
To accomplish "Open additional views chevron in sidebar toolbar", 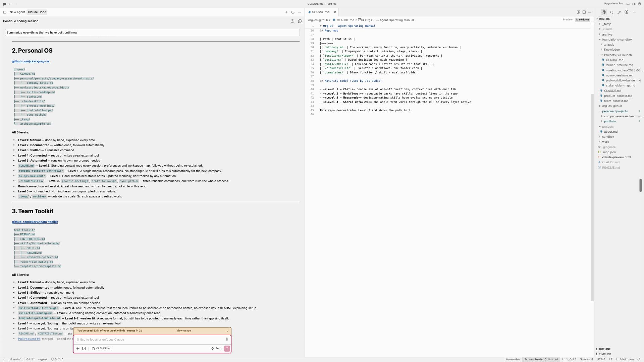I will 634,12.
